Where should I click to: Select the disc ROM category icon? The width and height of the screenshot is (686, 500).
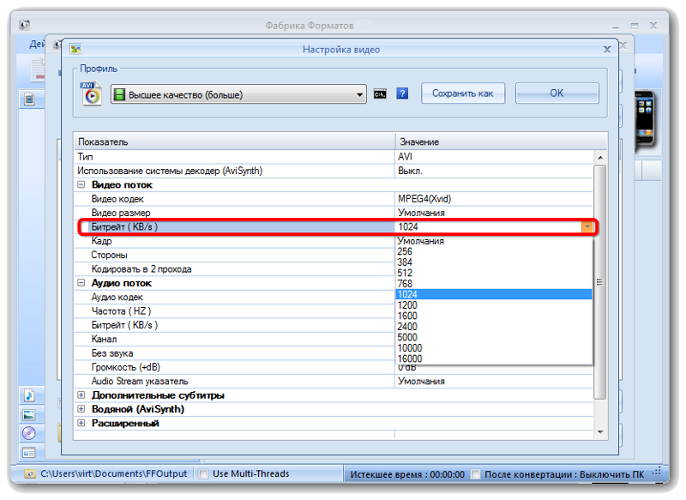pos(29,434)
